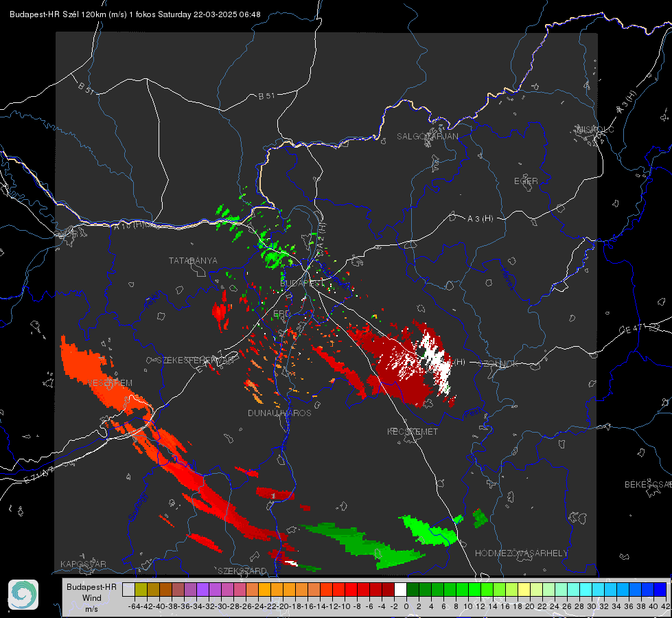
Task: Click the VESZPRÉM label over the orange echo
Action: [111, 383]
